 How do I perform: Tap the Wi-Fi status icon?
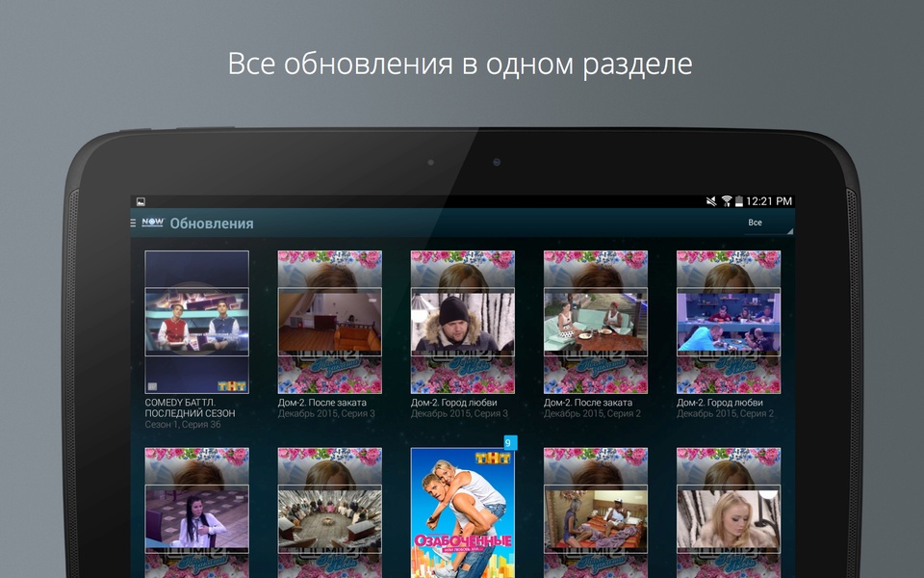point(727,201)
